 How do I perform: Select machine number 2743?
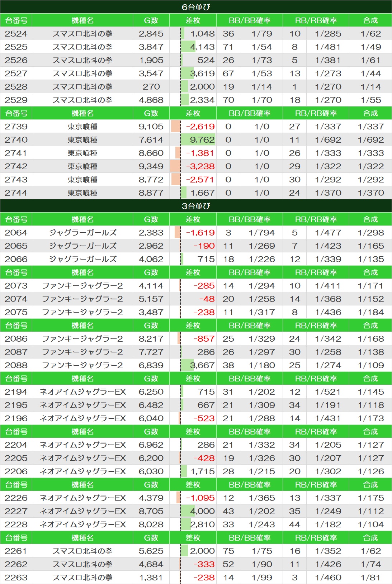pos(16,180)
